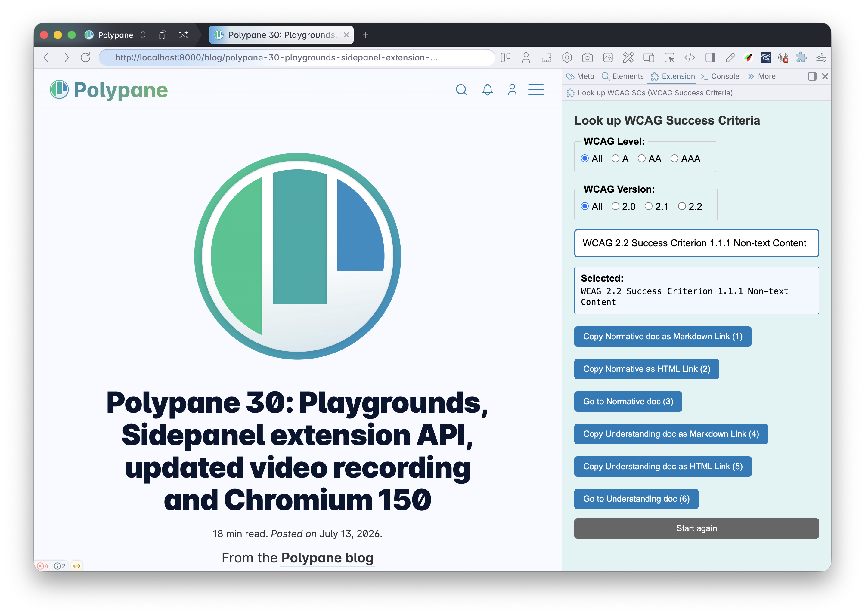Click the account person icon on the page
The width and height of the screenshot is (865, 616).
512,90
